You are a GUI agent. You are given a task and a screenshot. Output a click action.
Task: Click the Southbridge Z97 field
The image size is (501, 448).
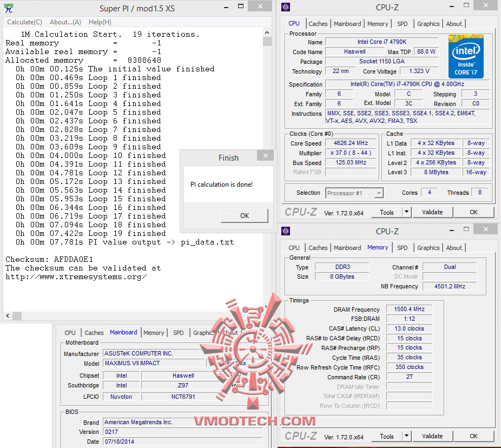tap(183, 385)
